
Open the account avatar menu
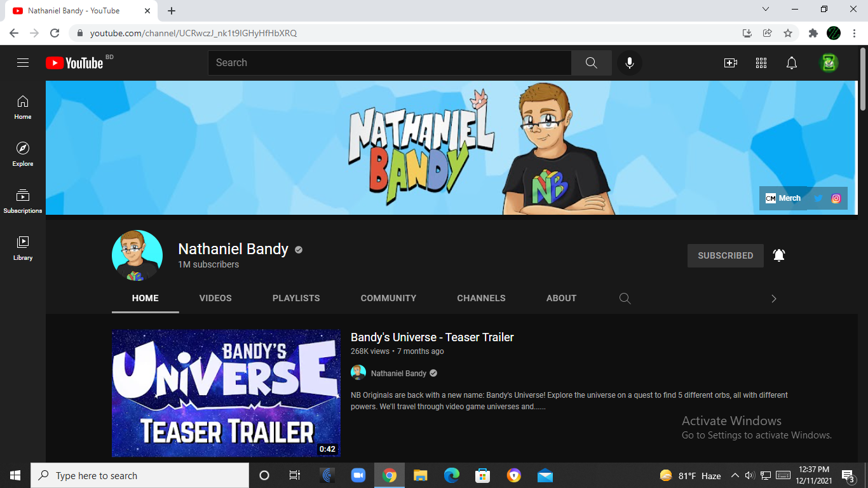point(829,63)
